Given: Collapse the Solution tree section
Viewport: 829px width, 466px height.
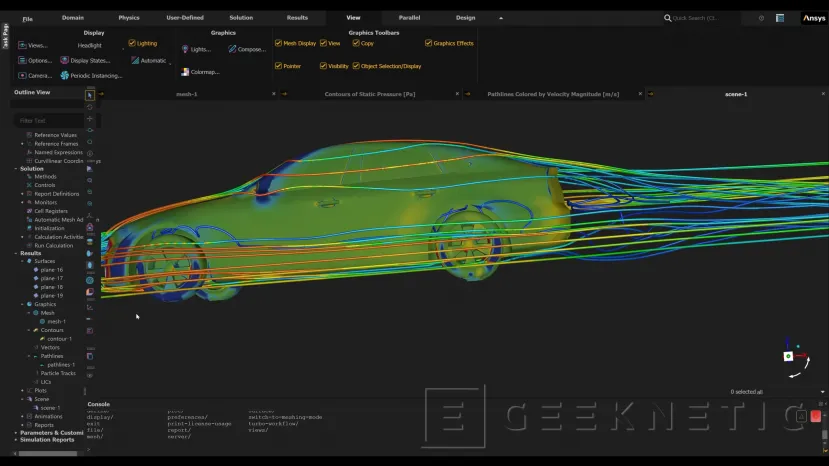Looking at the screenshot, I should pos(15,169).
